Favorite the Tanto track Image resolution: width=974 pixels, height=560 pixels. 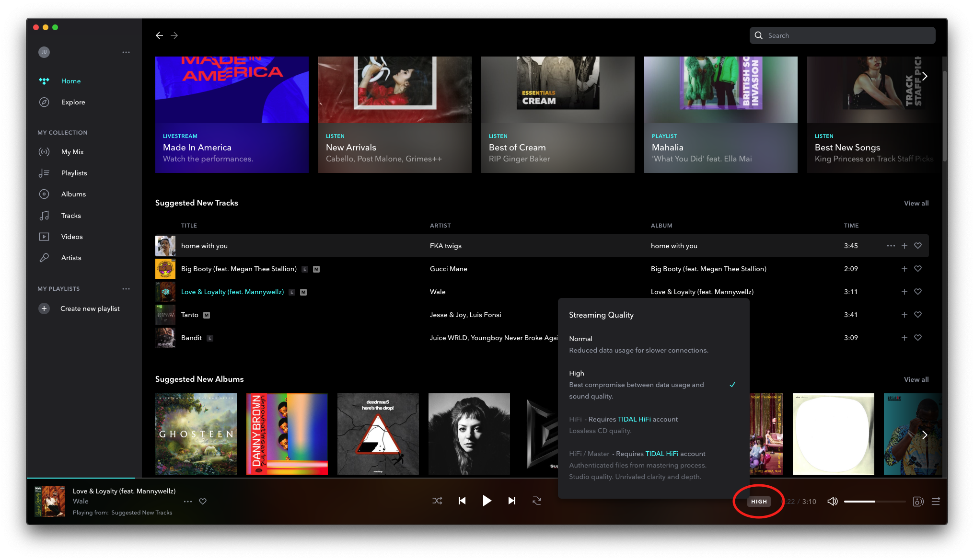point(918,315)
